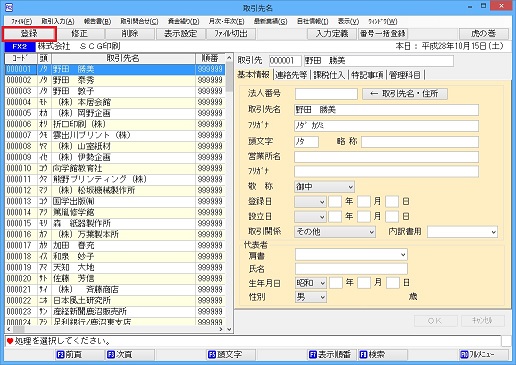Click the 登録 toolbar button

29,34
